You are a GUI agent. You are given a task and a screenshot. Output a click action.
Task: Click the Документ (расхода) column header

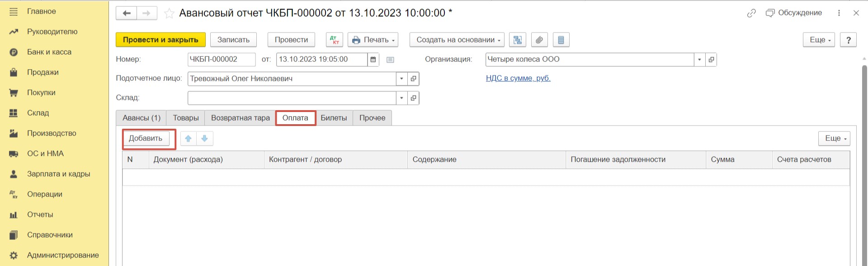(x=207, y=159)
